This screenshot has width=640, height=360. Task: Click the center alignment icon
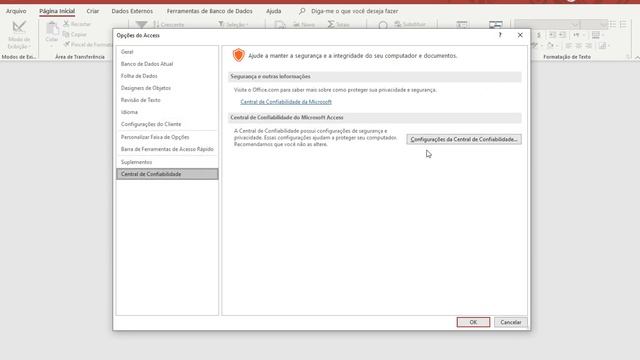click(x=578, y=45)
